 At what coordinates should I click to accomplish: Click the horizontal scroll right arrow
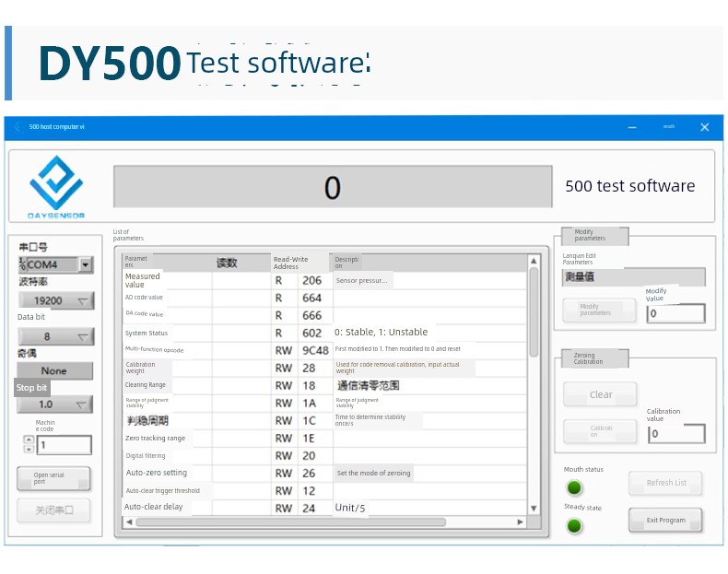coord(520,522)
